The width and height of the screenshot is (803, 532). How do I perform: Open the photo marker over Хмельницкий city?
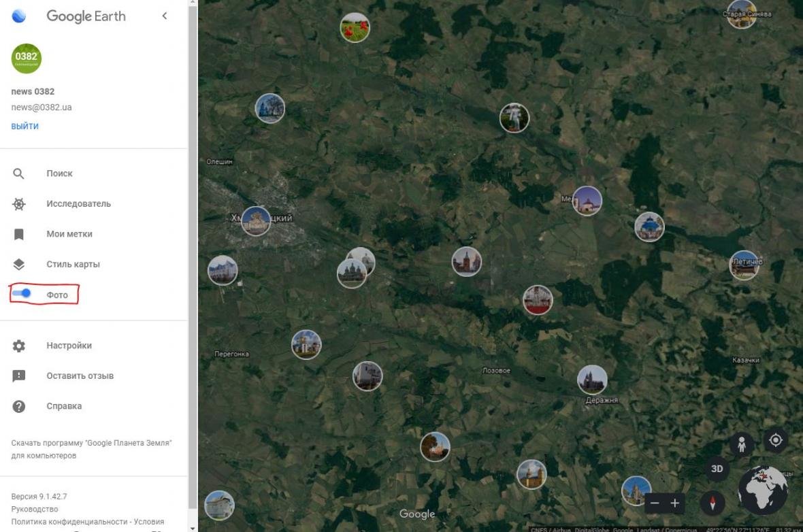[x=256, y=221]
